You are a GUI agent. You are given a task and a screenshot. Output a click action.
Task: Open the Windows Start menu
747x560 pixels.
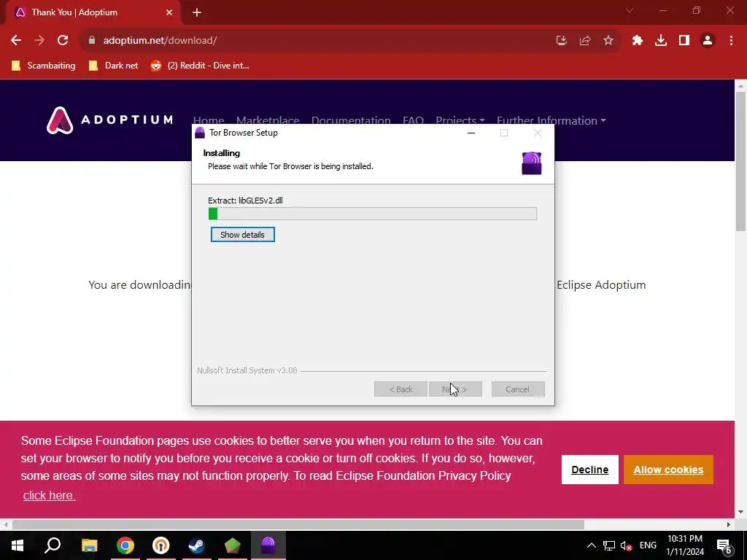tap(18, 545)
